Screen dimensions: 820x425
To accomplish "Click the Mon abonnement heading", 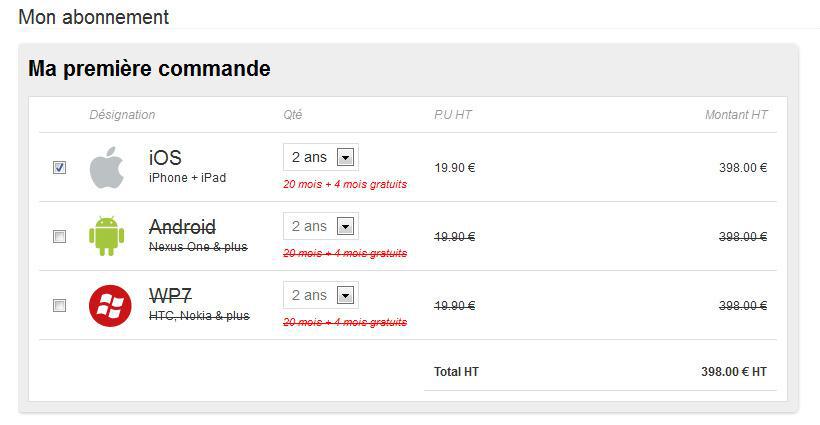I will coord(94,17).
